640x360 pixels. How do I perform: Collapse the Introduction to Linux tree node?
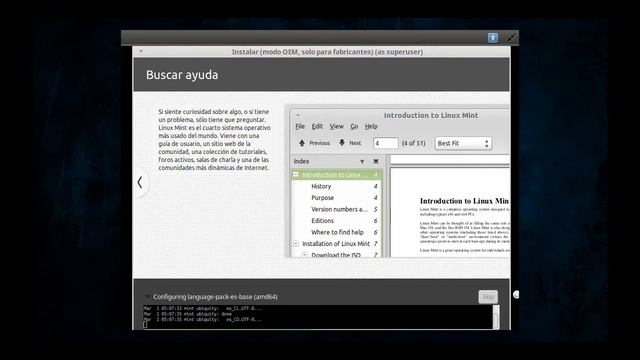click(296, 174)
